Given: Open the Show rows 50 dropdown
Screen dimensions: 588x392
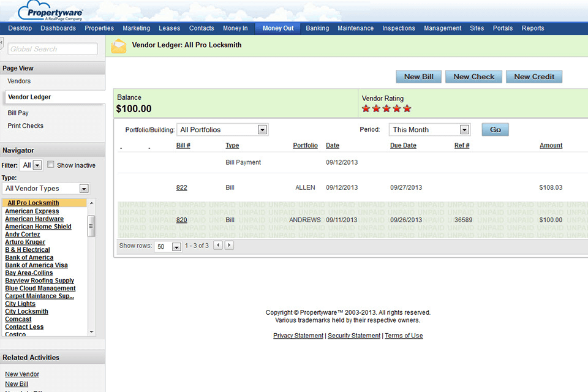Looking at the screenshot, I should click(168, 246).
